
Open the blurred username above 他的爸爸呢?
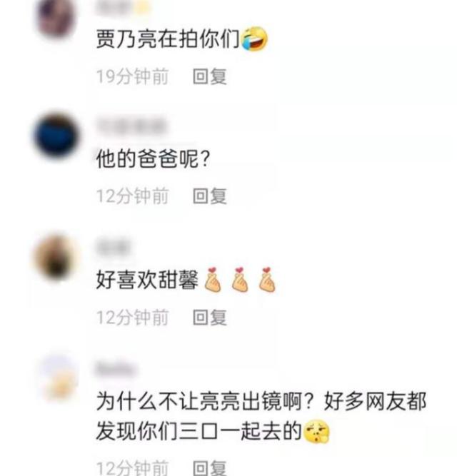(x=131, y=126)
